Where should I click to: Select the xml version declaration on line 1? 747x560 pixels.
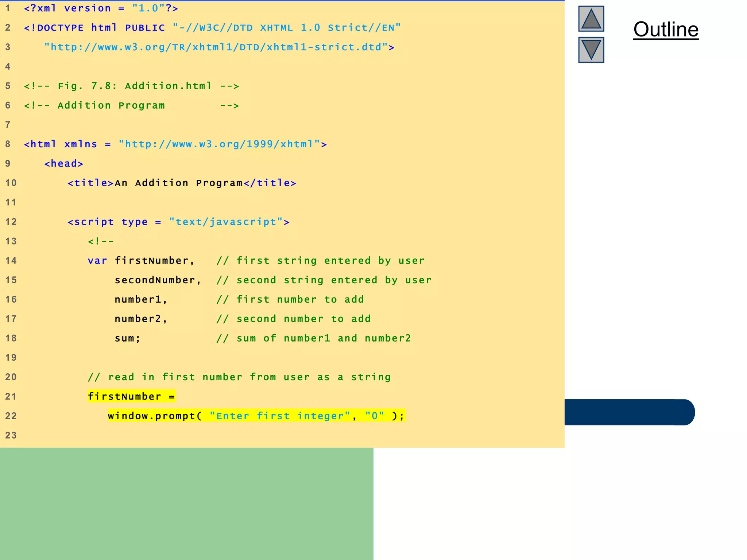(x=101, y=8)
